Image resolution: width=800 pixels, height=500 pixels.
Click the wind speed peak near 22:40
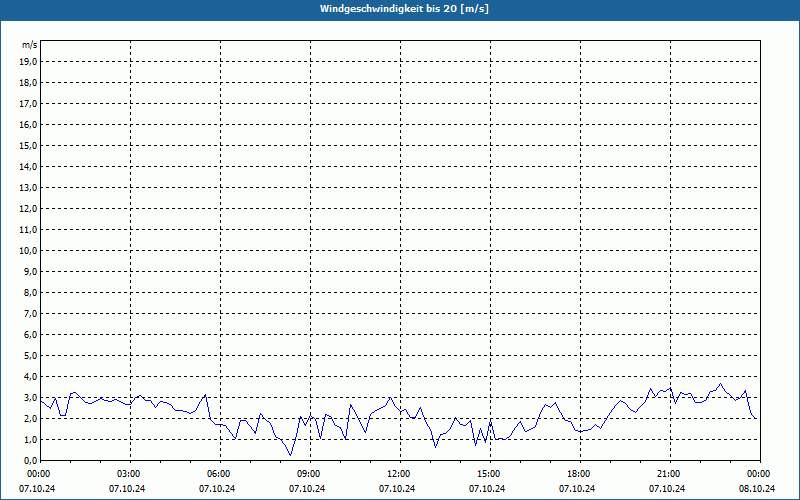point(720,384)
